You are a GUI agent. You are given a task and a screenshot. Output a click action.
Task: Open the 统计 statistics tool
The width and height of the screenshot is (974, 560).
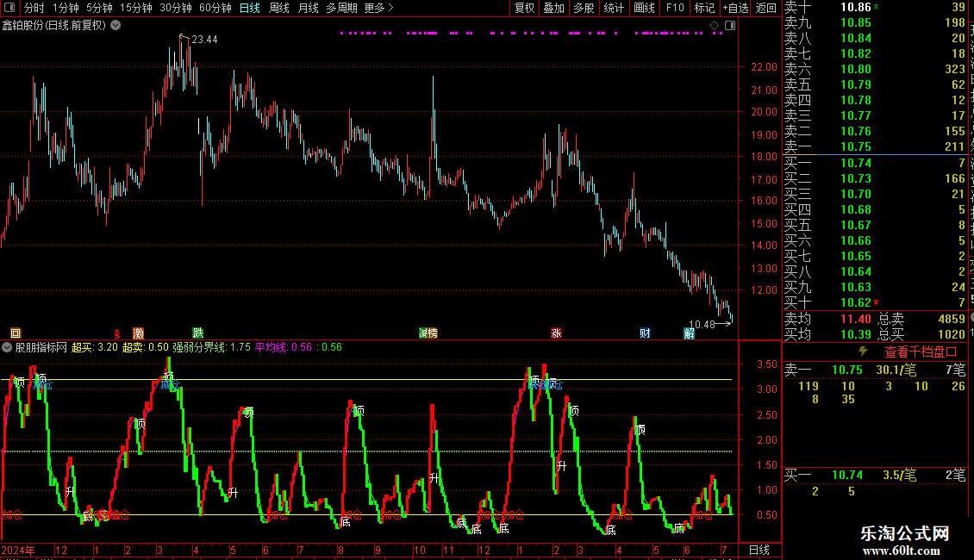614,8
